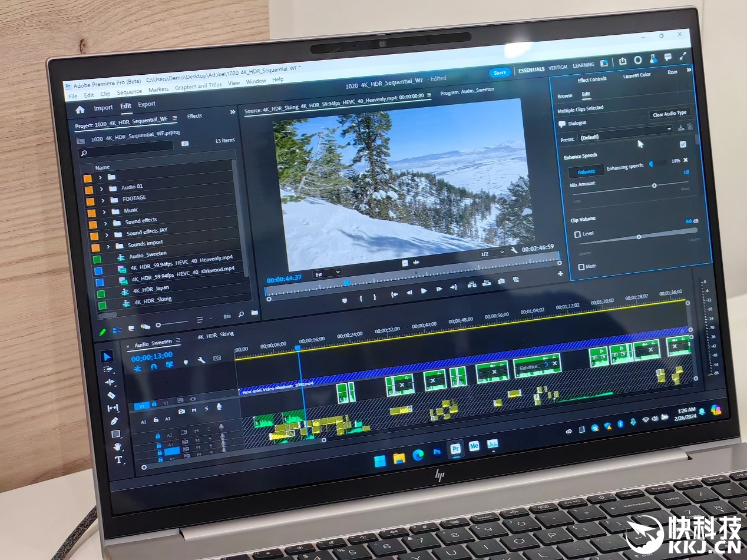747x560 pixels.
Task: Open Premiere Pro from the Windows taskbar
Action: (x=455, y=448)
